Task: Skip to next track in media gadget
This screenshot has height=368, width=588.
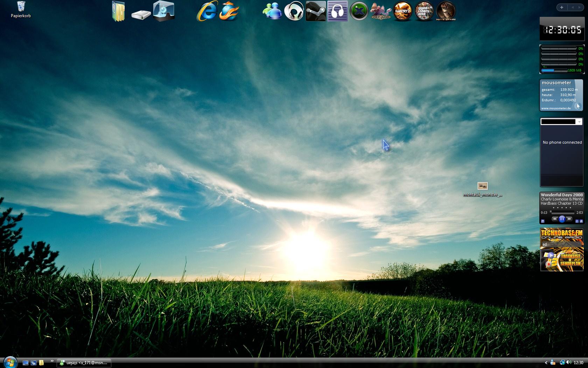Action: [569, 219]
